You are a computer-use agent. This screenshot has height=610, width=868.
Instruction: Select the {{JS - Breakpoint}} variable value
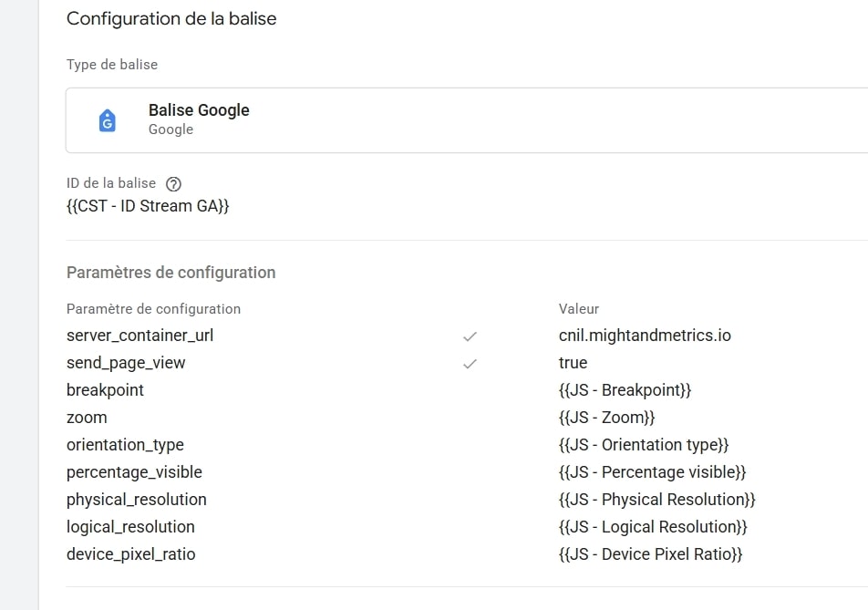[625, 389]
